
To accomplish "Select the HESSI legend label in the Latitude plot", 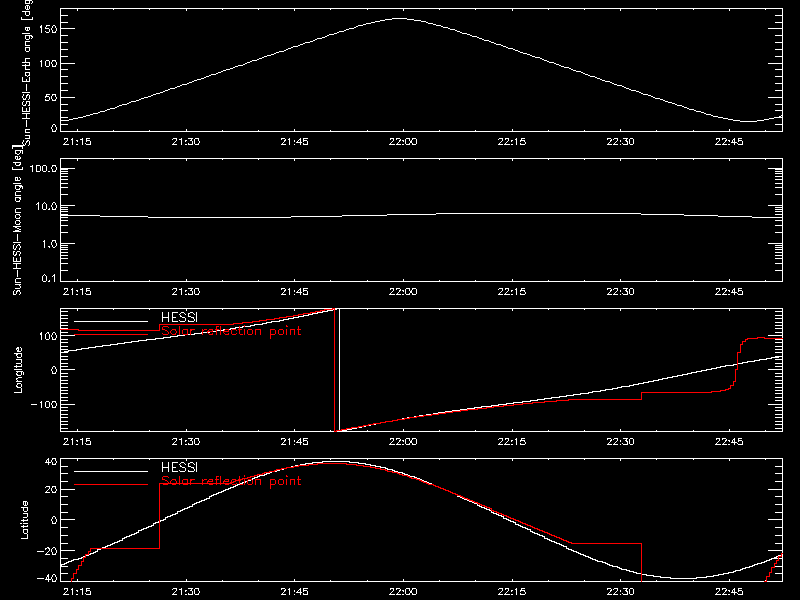I will pos(179,467).
